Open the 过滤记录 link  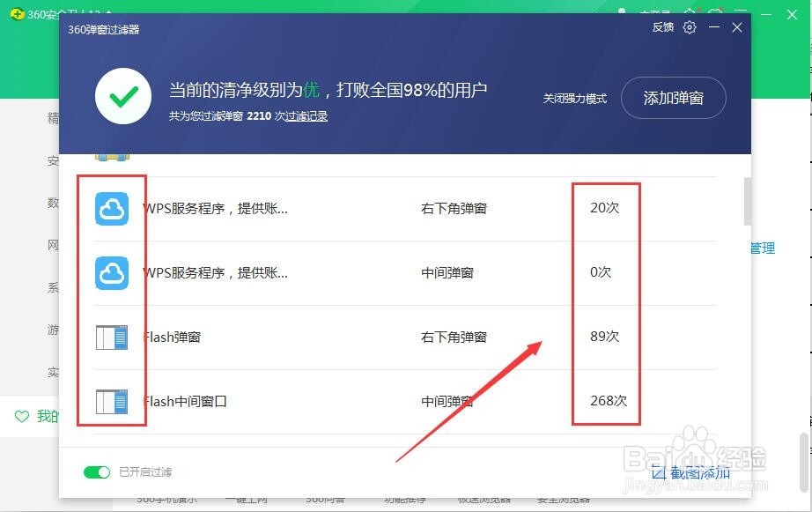[x=306, y=116]
